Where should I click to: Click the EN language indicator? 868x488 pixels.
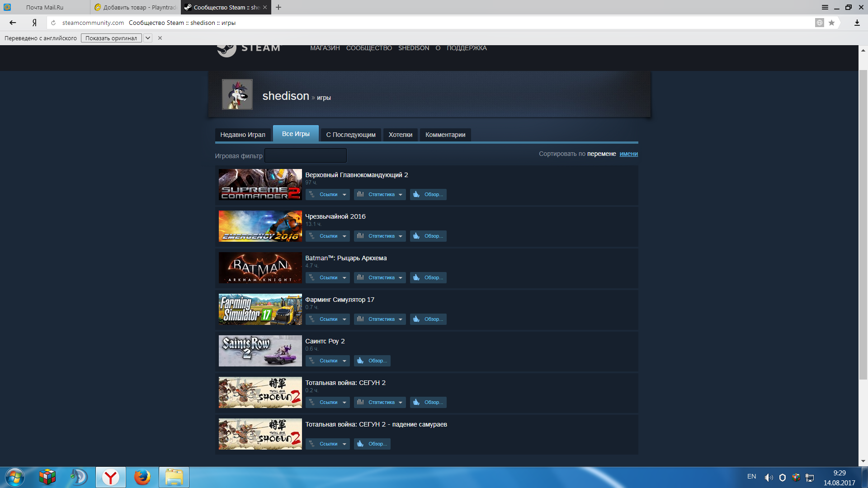point(751,476)
